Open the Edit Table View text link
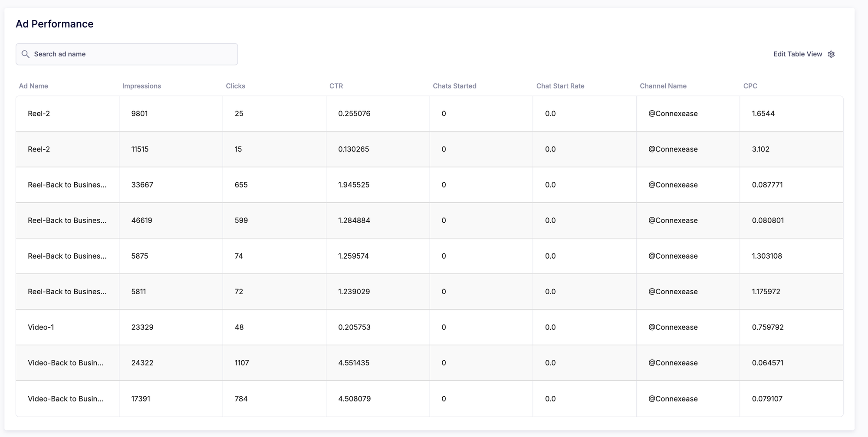 pyautogui.click(x=797, y=54)
